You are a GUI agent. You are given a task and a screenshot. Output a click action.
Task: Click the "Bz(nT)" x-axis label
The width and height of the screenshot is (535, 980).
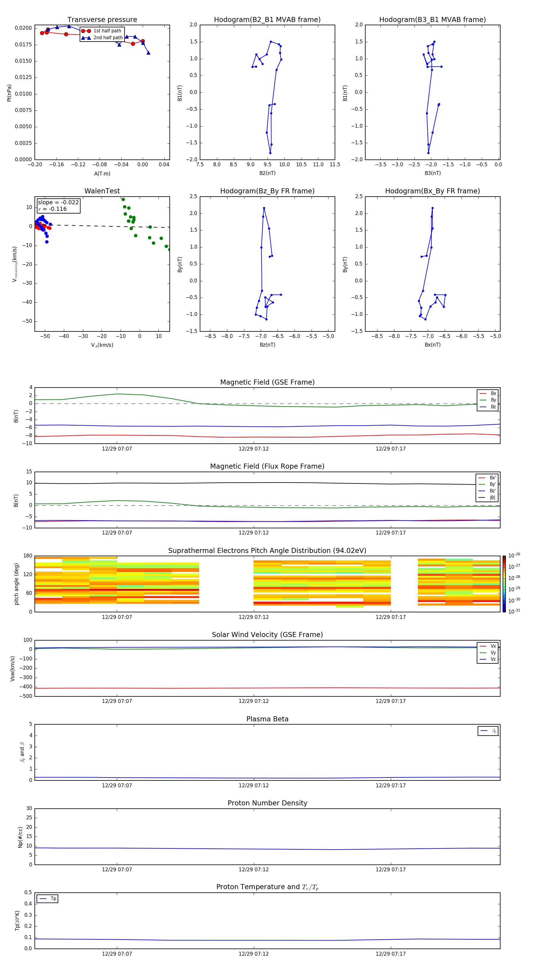(267, 345)
